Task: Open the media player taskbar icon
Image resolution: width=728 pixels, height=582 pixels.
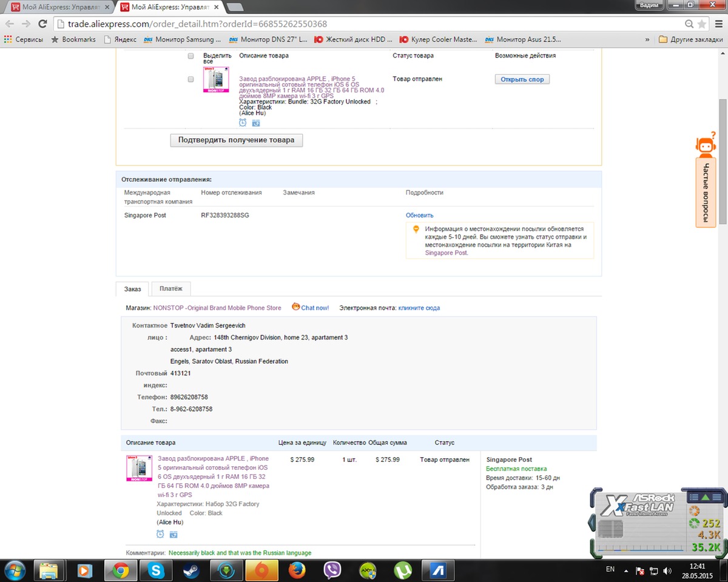Action: click(86, 570)
